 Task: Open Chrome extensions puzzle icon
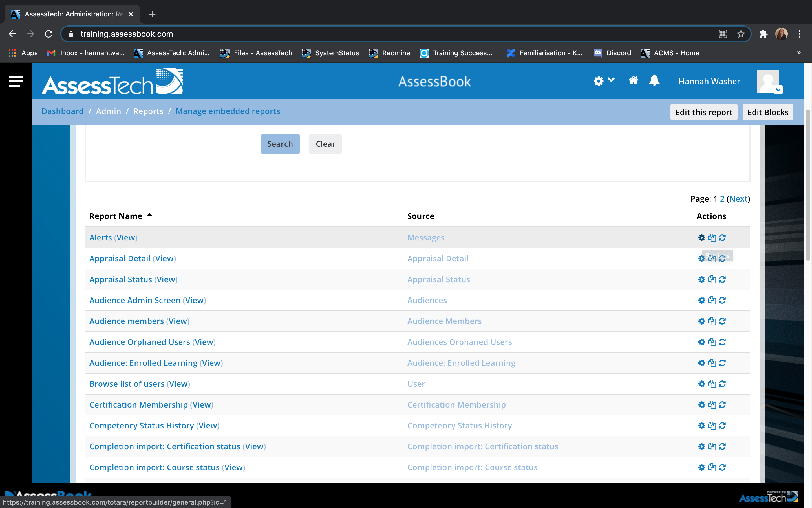(x=763, y=34)
